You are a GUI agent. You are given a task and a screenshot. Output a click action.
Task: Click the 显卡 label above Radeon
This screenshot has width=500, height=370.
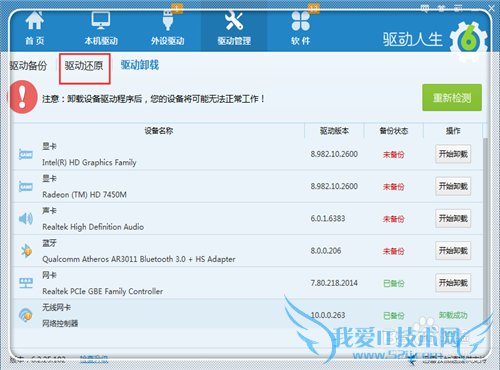[49, 178]
